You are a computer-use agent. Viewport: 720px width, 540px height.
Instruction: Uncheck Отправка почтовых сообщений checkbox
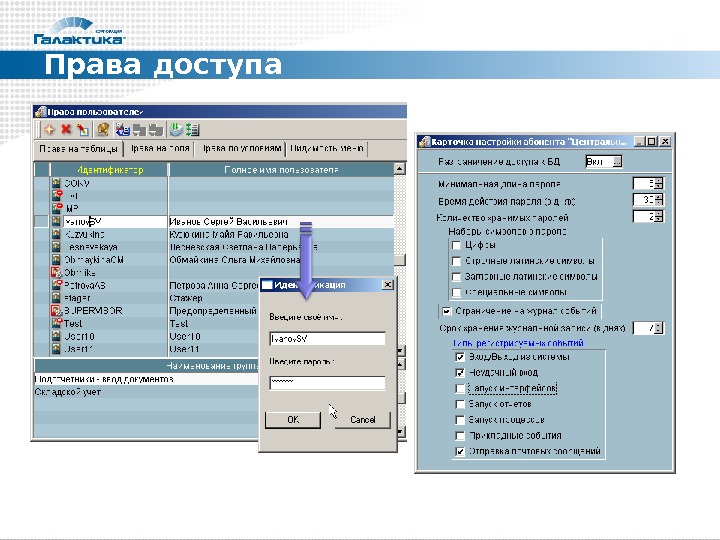click(x=460, y=451)
